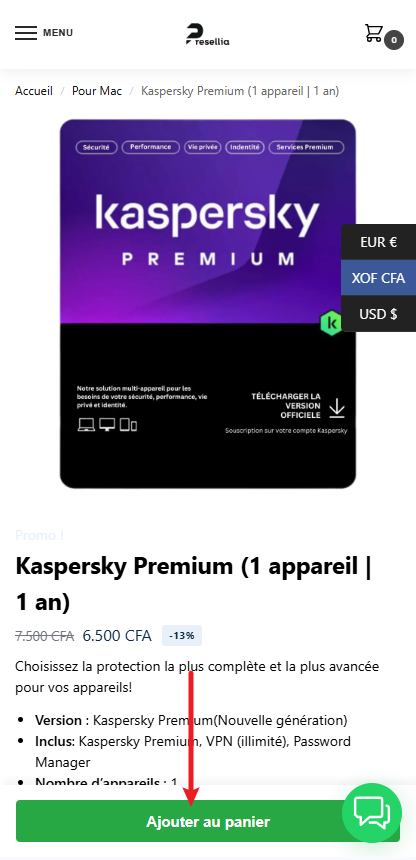416x860 pixels.
Task: Click the Services Premium pill on image
Action: click(x=305, y=147)
